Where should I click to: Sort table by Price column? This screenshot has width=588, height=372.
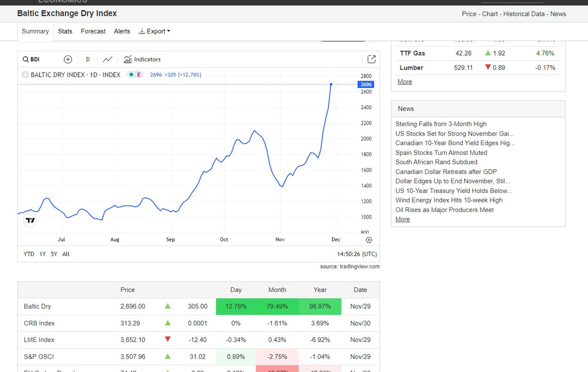point(128,290)
